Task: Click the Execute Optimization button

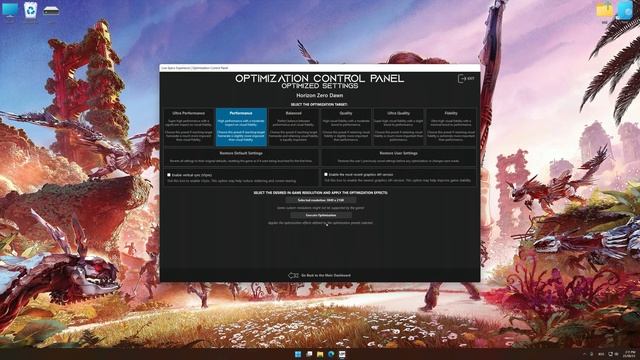Action: click(x=321, y=215)
